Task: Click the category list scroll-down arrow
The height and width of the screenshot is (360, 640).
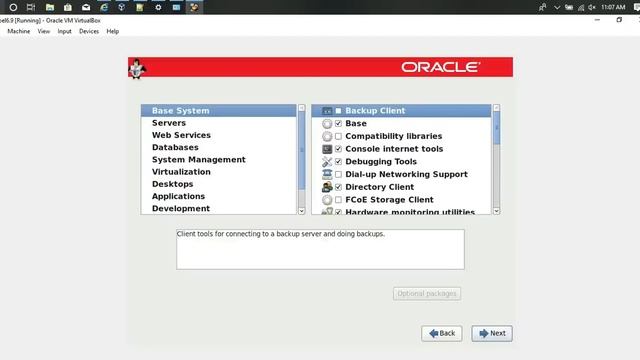Action: (x=302, y=211)
